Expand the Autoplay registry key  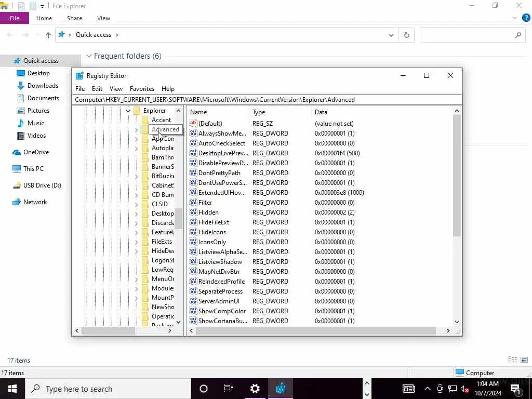click(137, 148)
